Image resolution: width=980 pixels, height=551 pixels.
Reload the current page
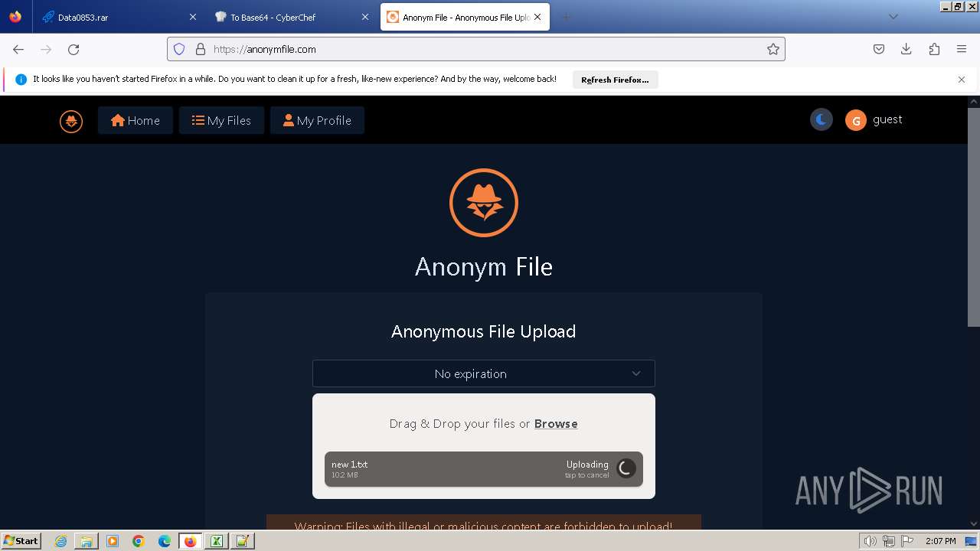pos(73,49)
